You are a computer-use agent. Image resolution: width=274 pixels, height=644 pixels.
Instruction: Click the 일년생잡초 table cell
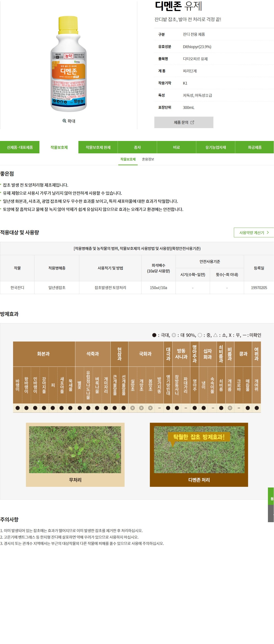coord(57,288)
